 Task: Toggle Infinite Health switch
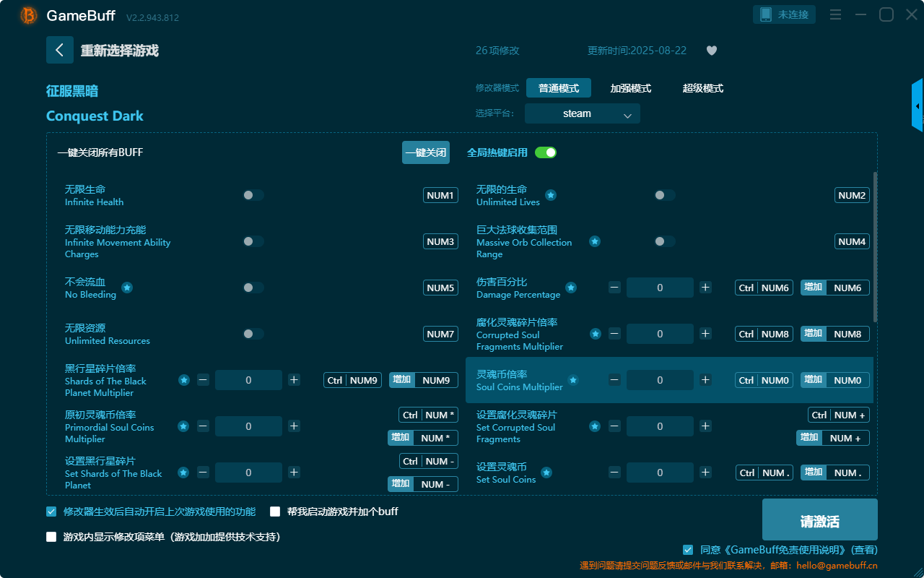coord(253,195)
